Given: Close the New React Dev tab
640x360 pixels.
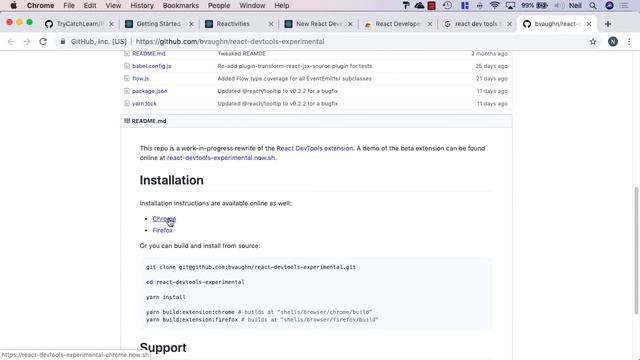Looking at the screenshot, I should tap(350, 24).
